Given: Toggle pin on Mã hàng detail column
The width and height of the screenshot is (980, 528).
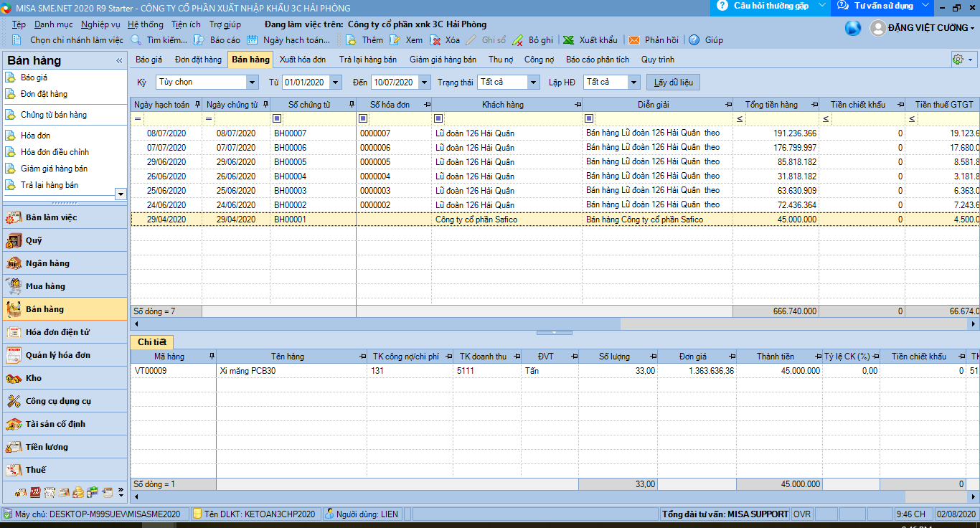Looking at the screenshot, I should tap(211, 357).
